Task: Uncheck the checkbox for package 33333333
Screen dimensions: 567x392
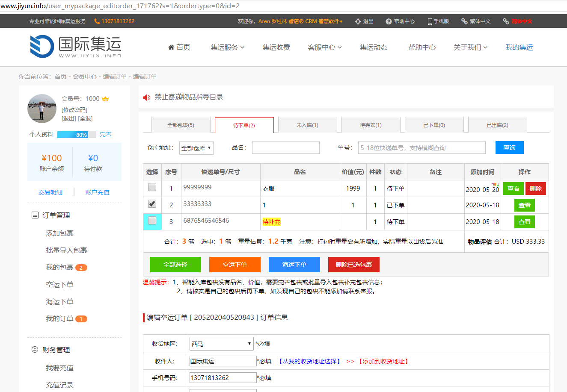Action: [x=152, y=204]
